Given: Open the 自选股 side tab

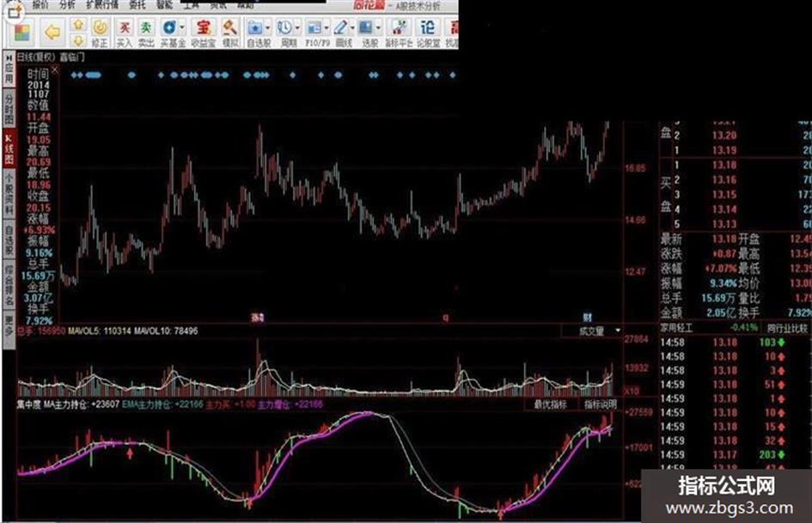Looking at the screenshot, I should point(9,240).
